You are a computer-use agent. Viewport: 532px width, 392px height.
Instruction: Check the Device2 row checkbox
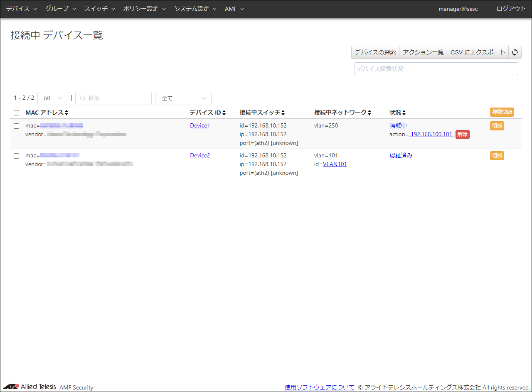pyautogui.click(x=17, y=156)
